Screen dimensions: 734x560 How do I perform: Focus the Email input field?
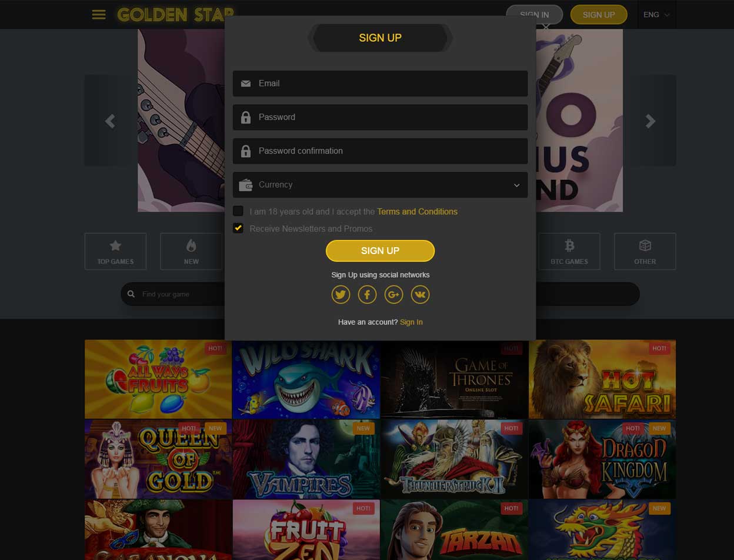[380, 84]
